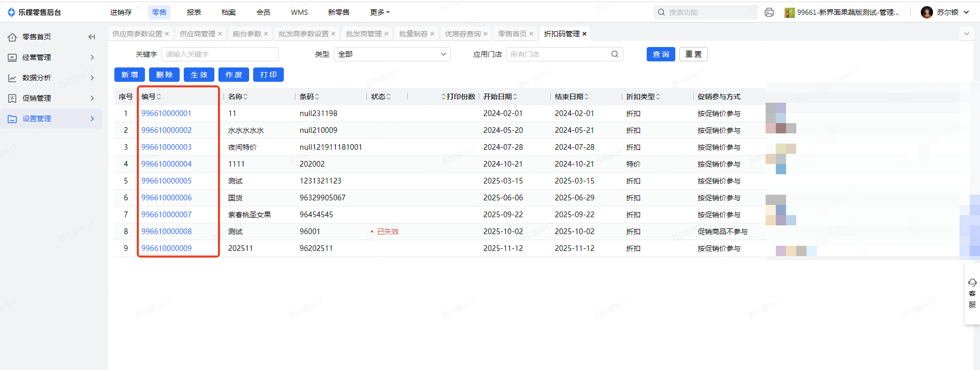This screenshot has width=980, height=370.
Task: Open discount code 996610000001 link
Action: tap(166, 113)
